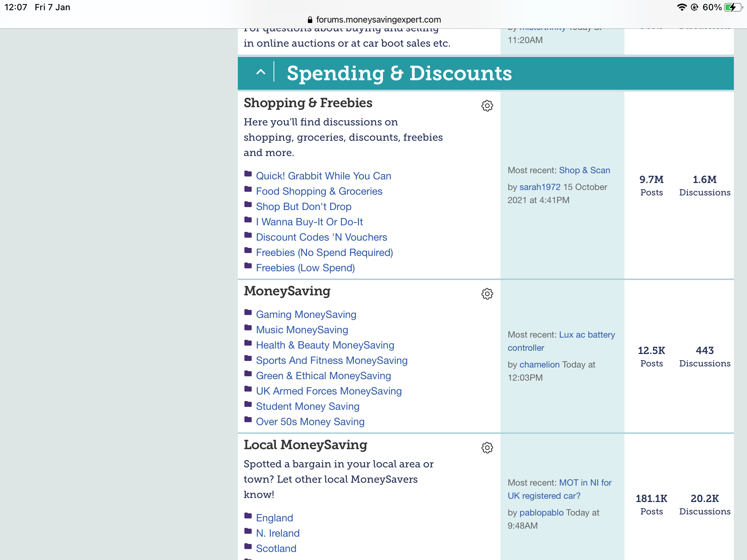Open the Local MoneySaving category heading
The width and height of the screenshot is (747, 560).
pyautogui.click(x=306, y=445)
